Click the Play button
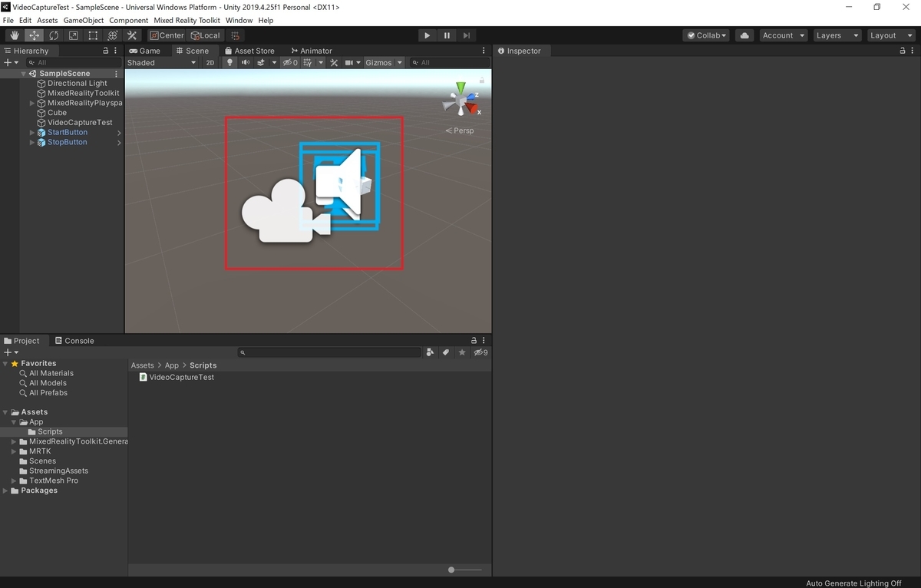 427,35
